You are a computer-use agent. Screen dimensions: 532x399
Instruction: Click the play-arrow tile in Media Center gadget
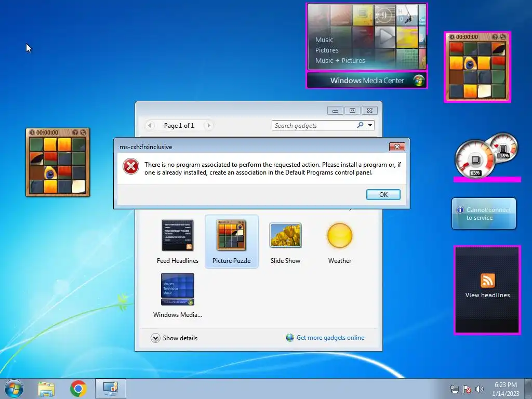385,36
